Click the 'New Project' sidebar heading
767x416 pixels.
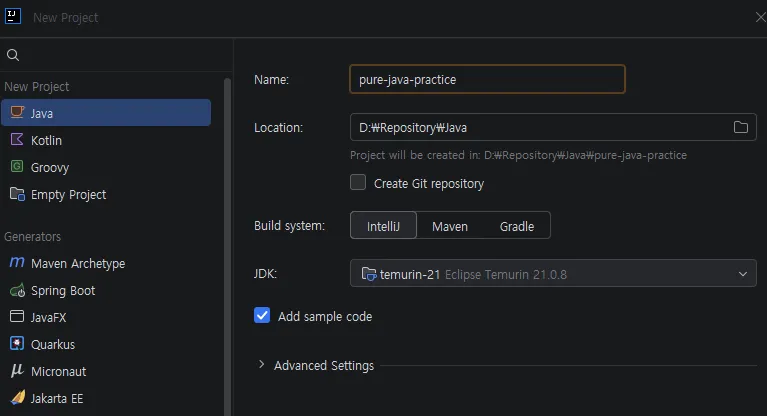coord(37,87)
